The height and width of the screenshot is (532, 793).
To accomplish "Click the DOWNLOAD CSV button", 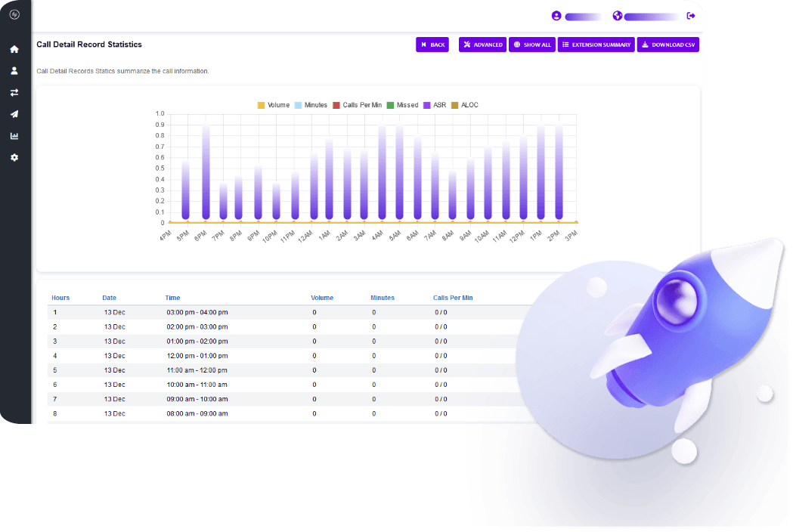I will 668,45.
